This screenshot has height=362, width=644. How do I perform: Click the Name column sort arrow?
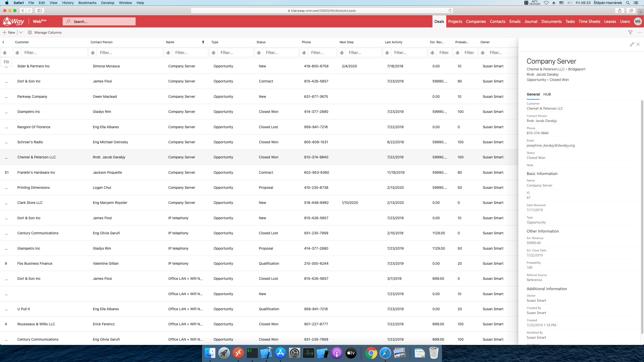tap(203, 42)
